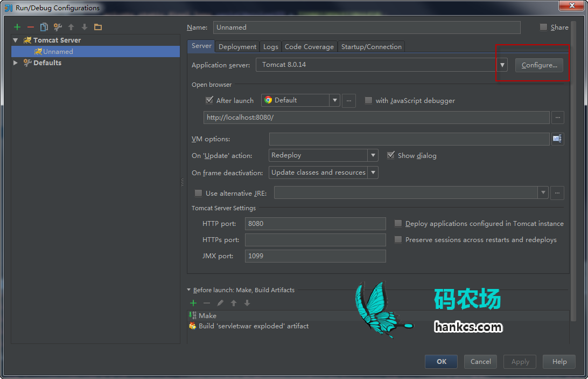Viewport: 588px width, 379px height.
Task: Toggle After launch checkbox
Action: [209, 100]
